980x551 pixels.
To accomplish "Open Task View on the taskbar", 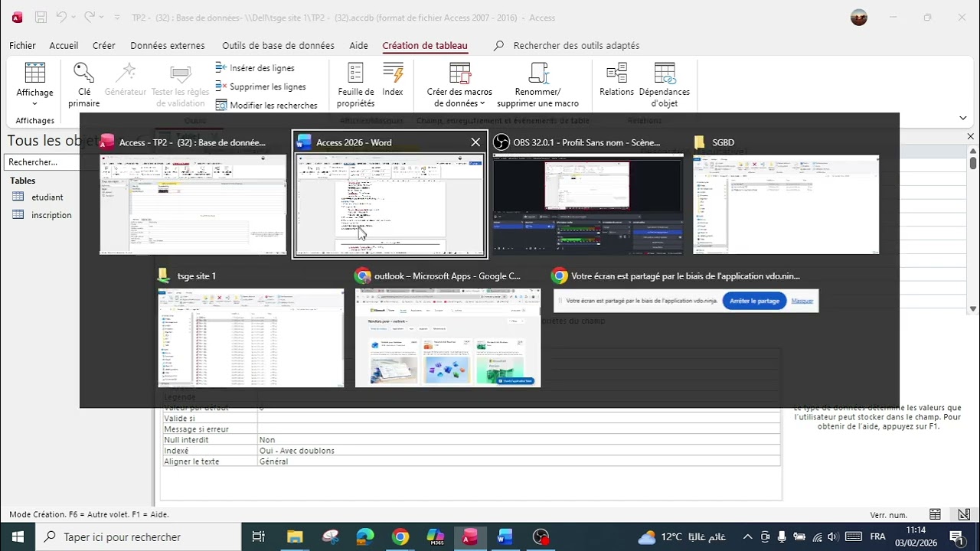I will click(259, 537).
